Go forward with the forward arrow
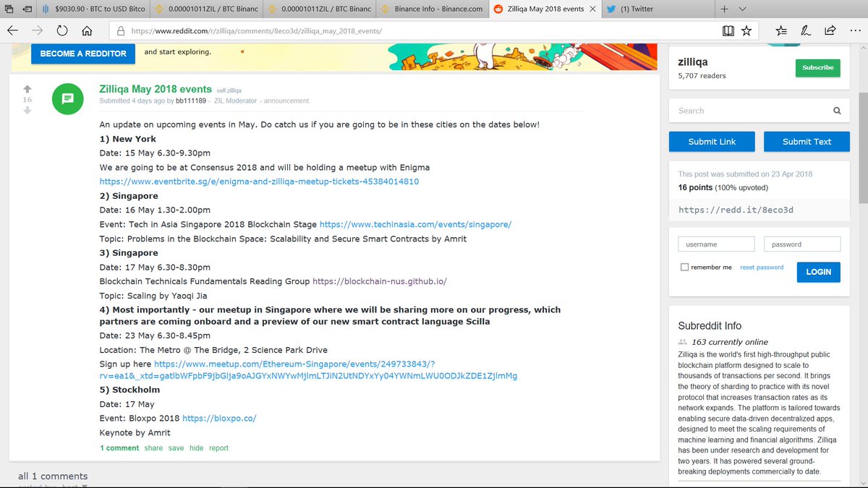This screenshot has width=868, height=488. (x=38, y=31)
